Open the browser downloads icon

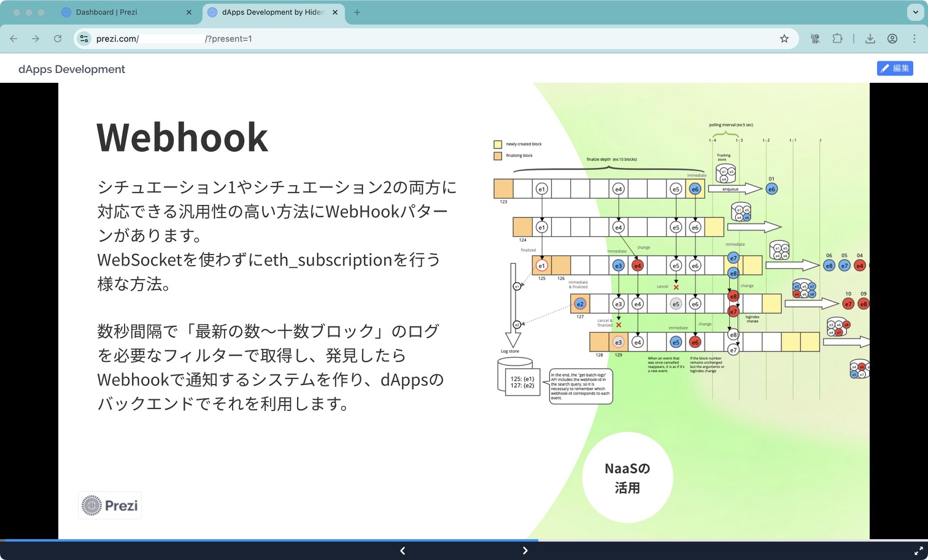coord(870,38)
